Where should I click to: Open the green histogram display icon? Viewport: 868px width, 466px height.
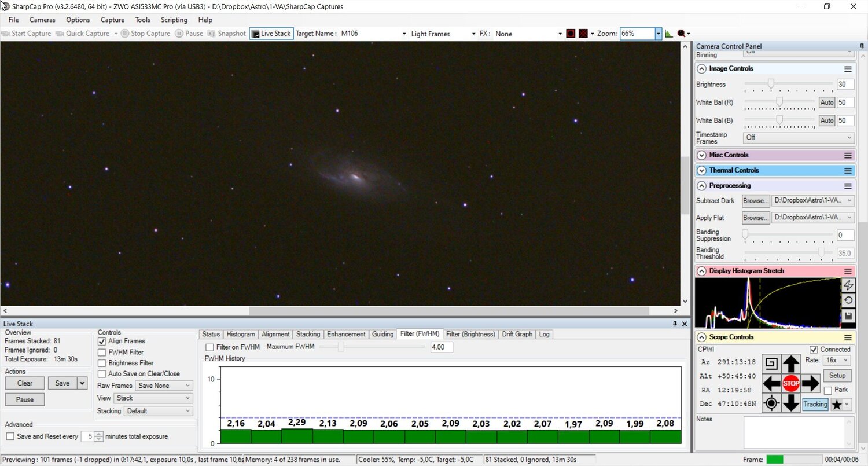(670, 33)
